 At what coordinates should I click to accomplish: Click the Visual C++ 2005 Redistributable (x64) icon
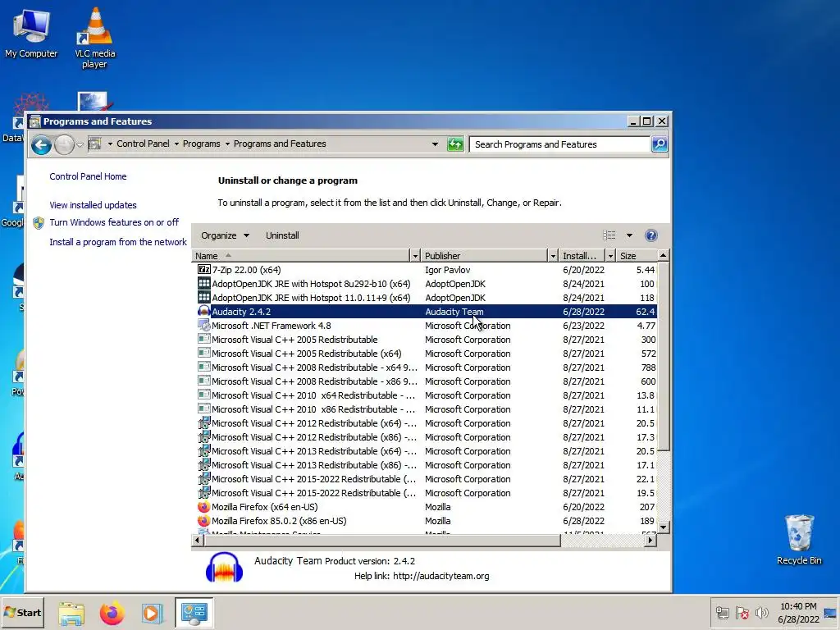click(x=203, y=353)
